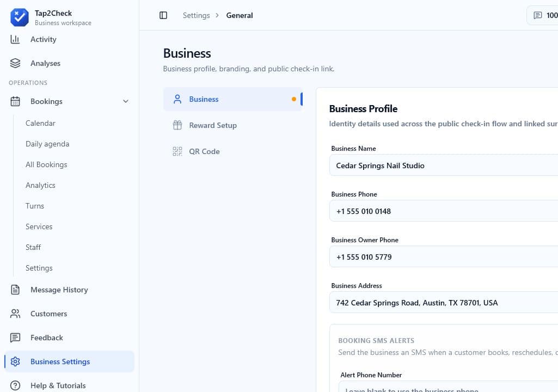
Task: Open Activity bar chart icon
Action: click(15, 39)
